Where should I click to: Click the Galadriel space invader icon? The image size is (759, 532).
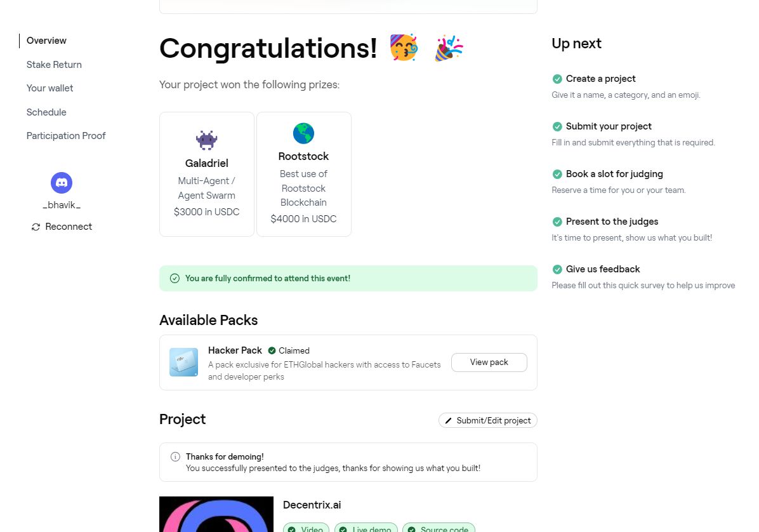207,140
